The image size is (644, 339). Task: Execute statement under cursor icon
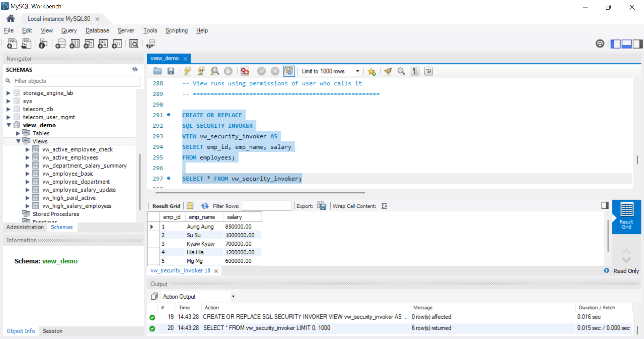[x=201, y=71]
